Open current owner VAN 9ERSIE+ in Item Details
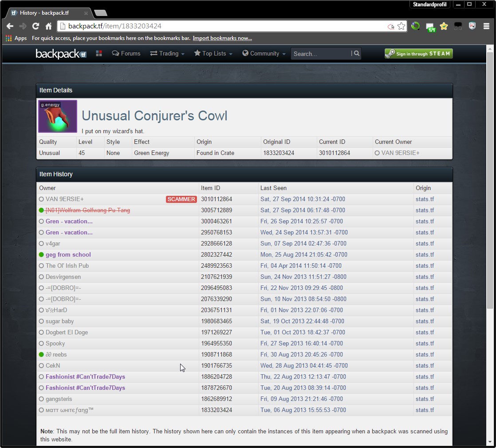 tap(400, 153)
